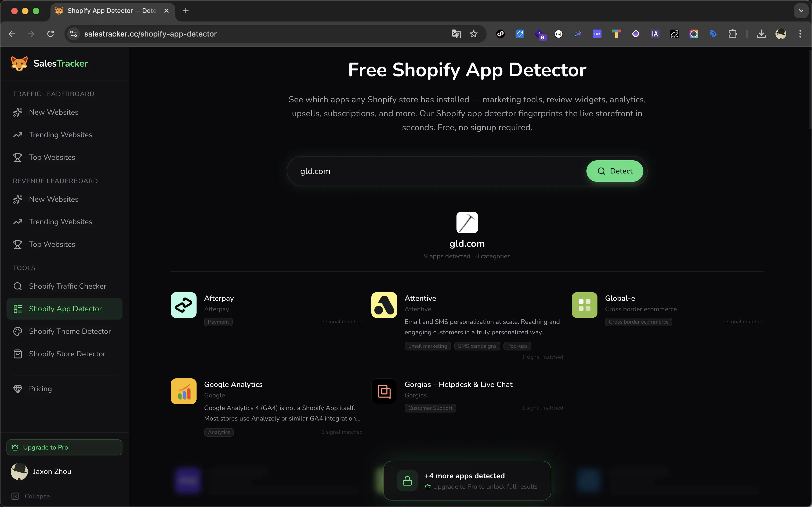Go to the Pricing page

coord(64,389)
